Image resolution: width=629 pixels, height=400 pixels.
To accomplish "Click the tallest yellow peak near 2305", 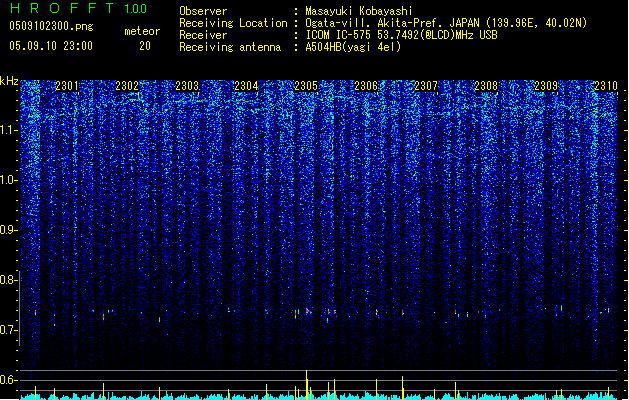I will point(307,385).
